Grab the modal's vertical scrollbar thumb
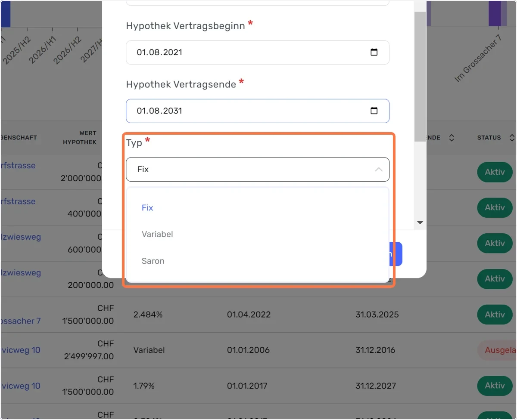The height and width of the screenshot is (420, 517). point(420,77)
